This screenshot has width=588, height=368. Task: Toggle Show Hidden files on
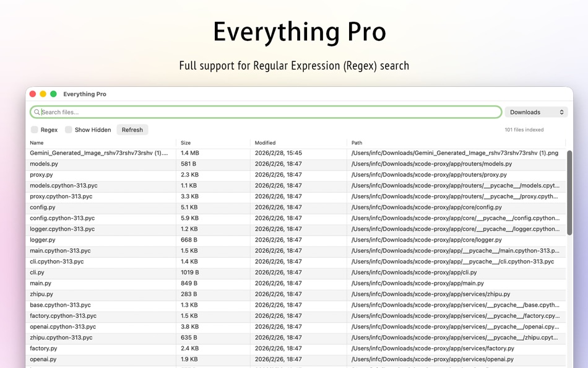coord(69,129)
